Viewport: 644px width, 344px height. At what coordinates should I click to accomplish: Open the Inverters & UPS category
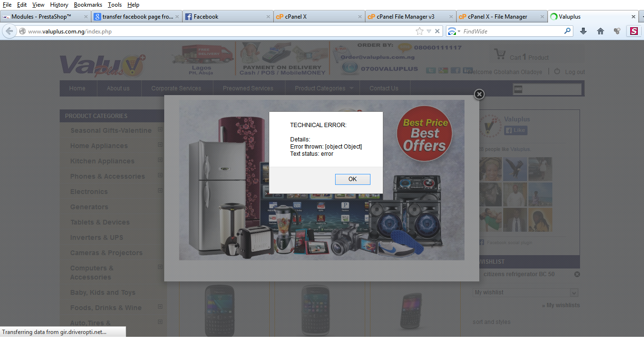click(96, 237)
